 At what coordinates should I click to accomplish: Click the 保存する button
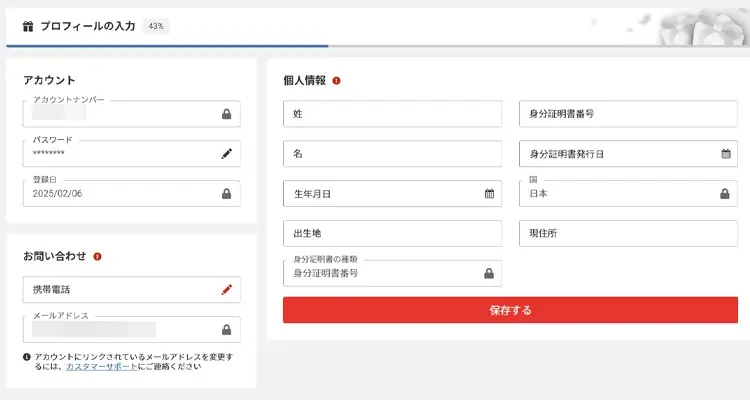(510, 310)
